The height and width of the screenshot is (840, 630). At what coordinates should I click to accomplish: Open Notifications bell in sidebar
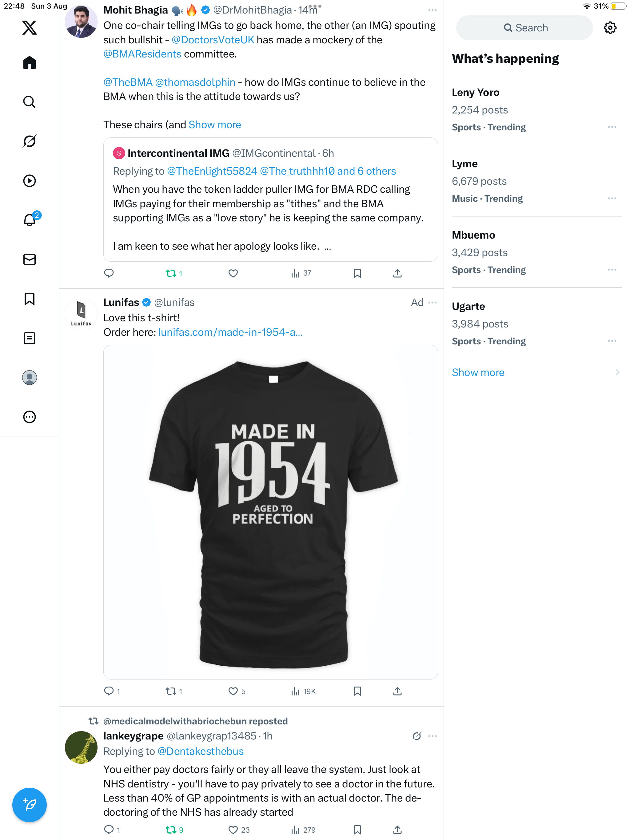pos(29,220)
